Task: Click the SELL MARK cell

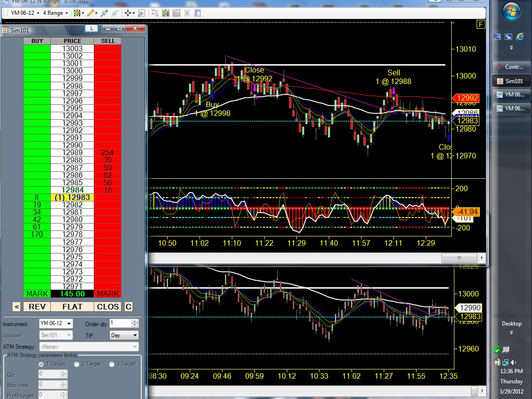Action: (108, 294)
